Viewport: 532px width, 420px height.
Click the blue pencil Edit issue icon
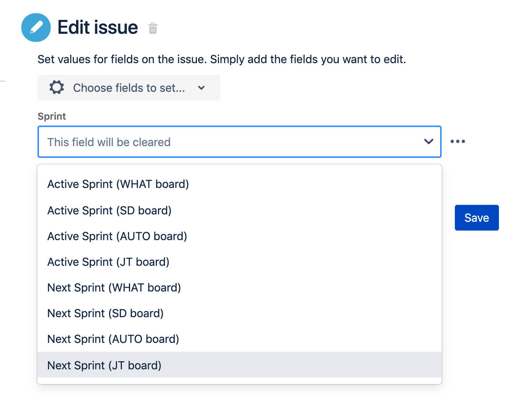pyautogui.click(x=36, y=28)
